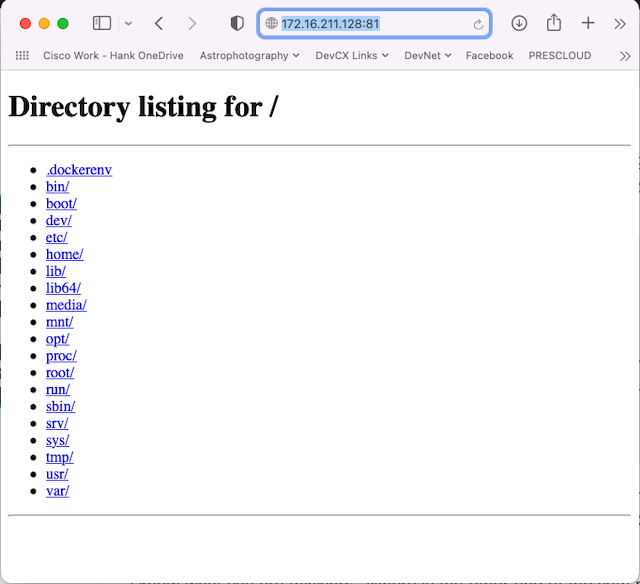640x584 pixels.
Task: Go back to the previous page
Action: point(159,23)
